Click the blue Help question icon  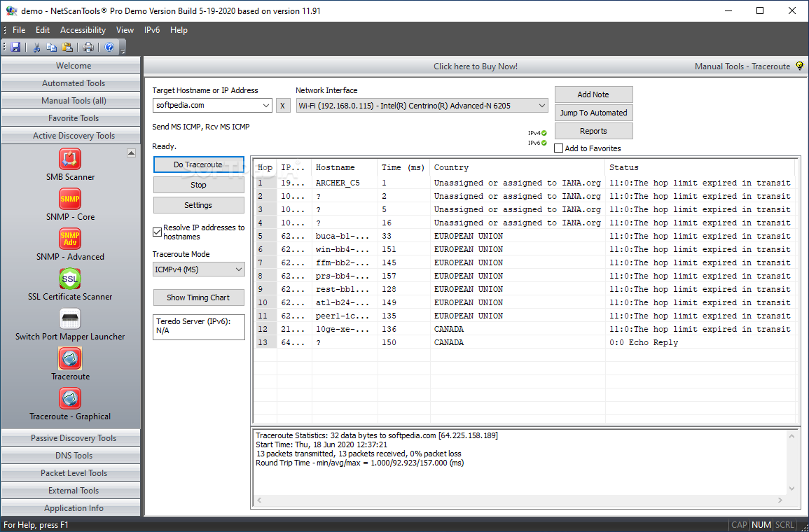coord(109,48)
